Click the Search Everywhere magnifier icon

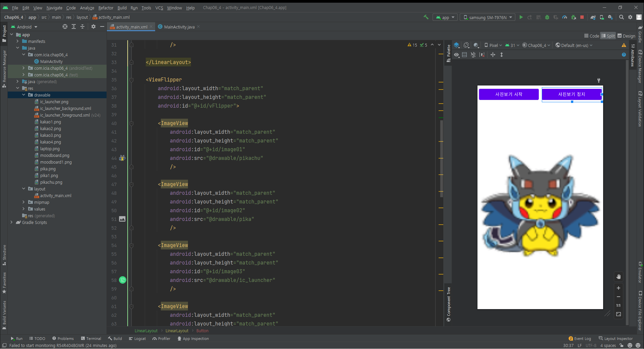(622, 17)
